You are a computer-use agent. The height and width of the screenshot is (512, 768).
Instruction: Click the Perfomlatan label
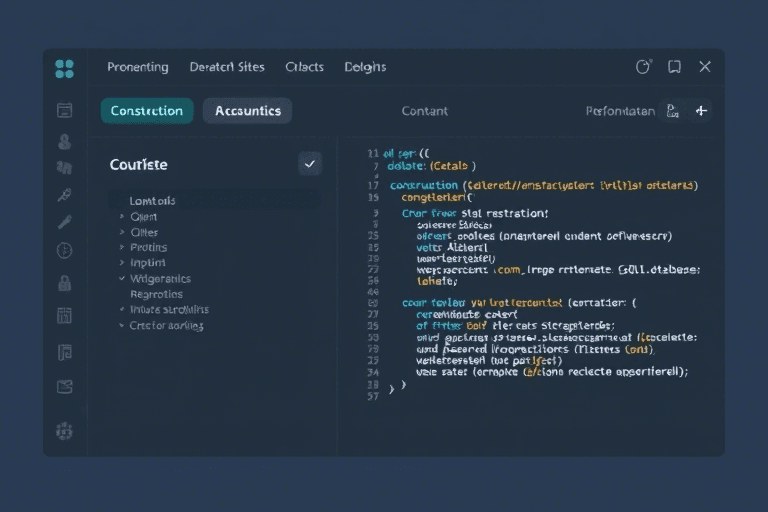pos(620,111)
